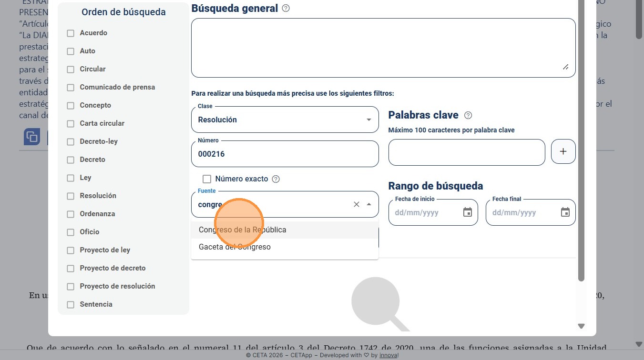This screenshot has width=644, height=360.
Task: Open calendar picker for Fecha final
Action: pyautogui.click(x=565, y=212)
